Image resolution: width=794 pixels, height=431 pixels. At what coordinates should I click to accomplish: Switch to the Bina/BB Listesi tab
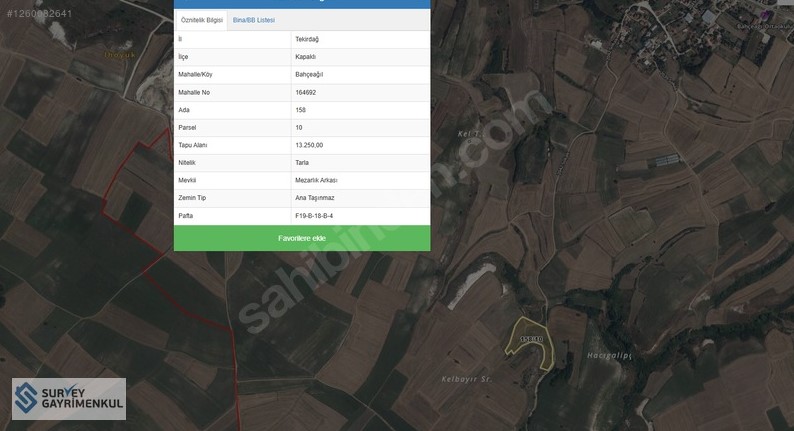coord(253,20)
